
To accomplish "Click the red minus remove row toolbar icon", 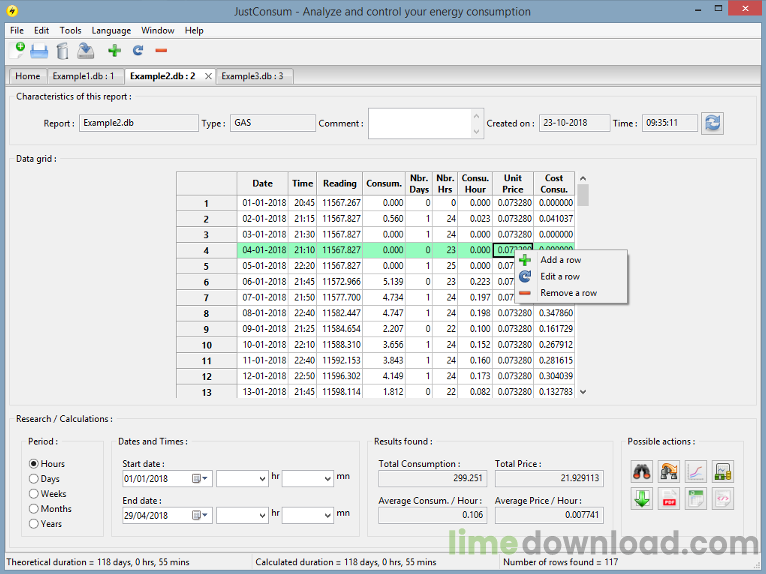I will tap(161, 50).
